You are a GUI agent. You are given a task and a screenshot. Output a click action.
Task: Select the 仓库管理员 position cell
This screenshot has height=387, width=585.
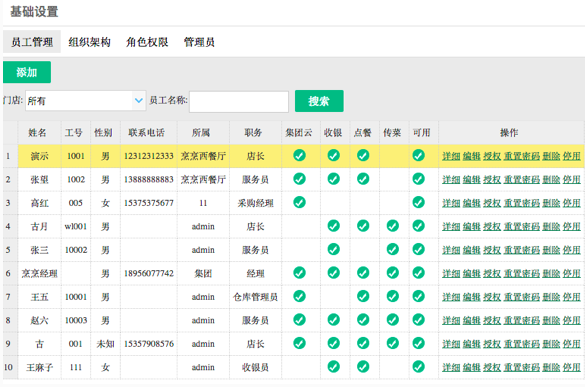pyautogui.click(x=256, y=297)
